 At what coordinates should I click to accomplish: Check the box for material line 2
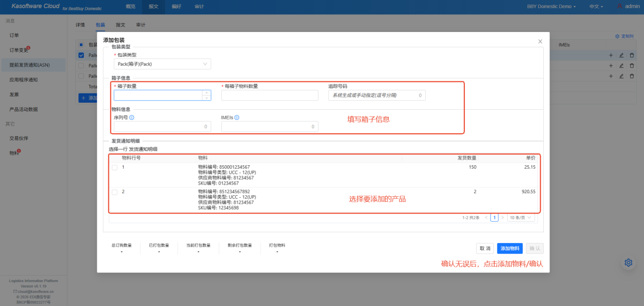114,192
